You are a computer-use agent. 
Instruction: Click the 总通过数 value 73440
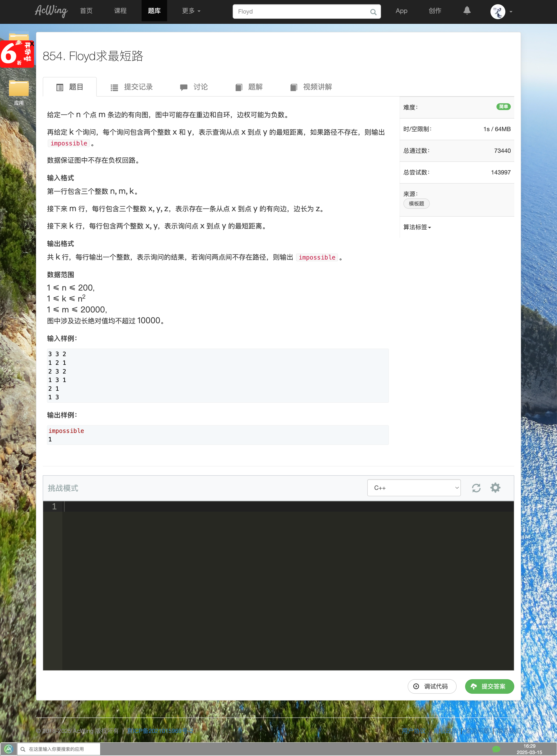(x=502, y=151)
